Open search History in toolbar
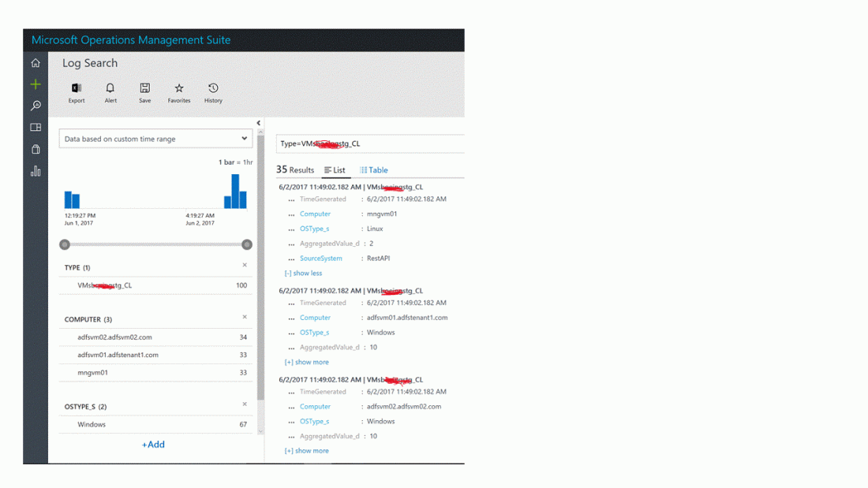The height and width of the screenshot is (488, 868). (213, 92)
